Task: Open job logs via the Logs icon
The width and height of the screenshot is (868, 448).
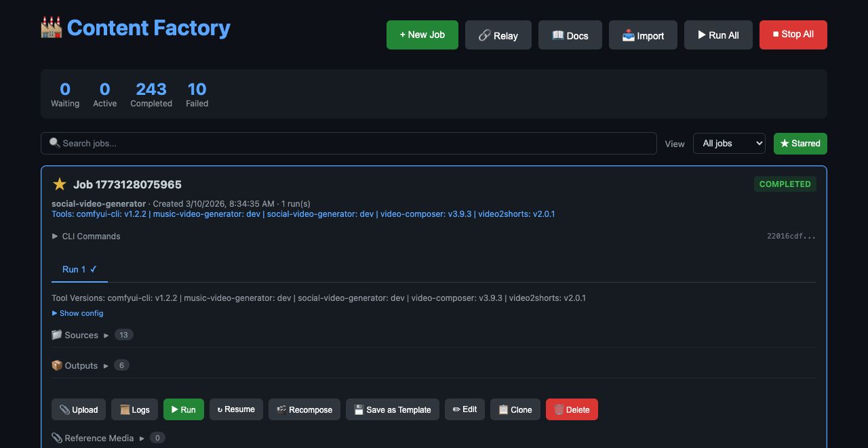Action: [x=125, y=409]
